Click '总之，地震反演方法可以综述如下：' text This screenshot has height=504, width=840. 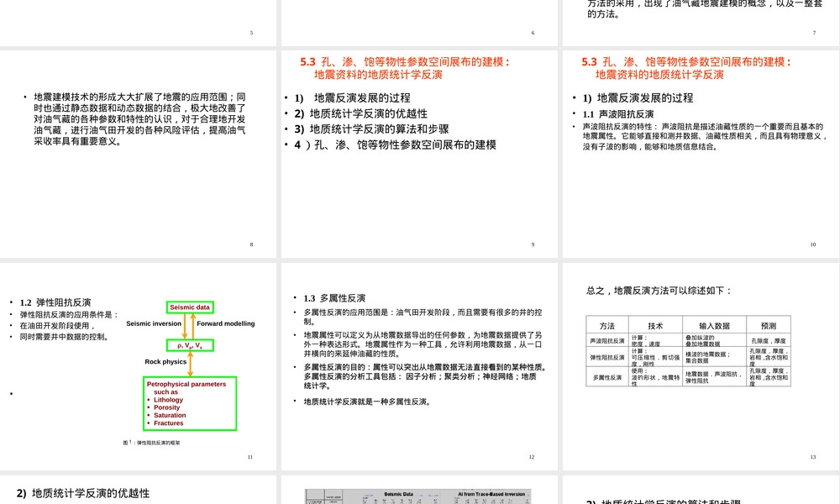(659, 291)
